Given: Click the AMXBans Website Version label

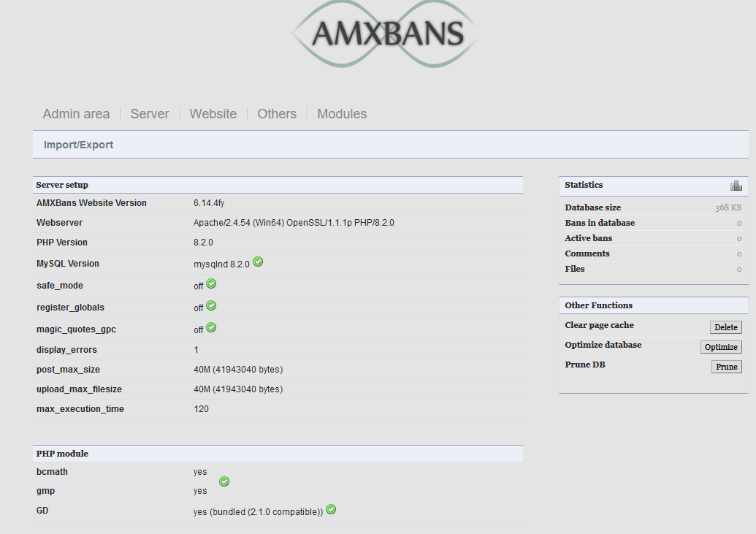Looking at the screenshot, I should [x=91, y=203].
